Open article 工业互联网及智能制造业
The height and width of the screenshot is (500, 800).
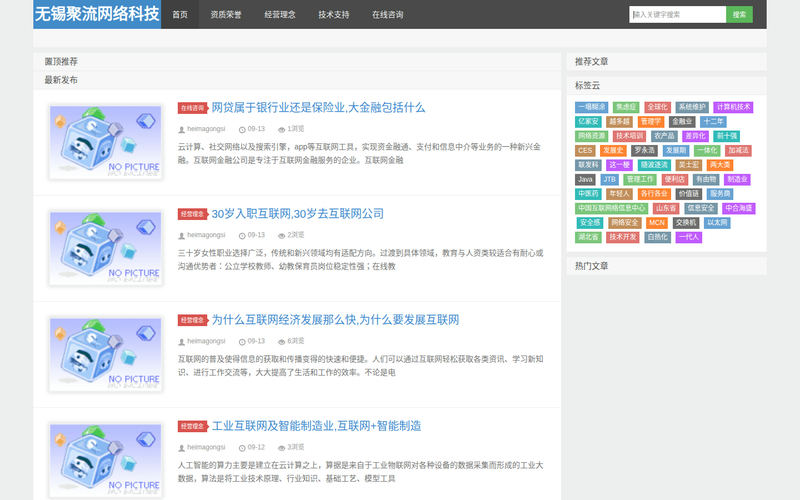point(316,426)
